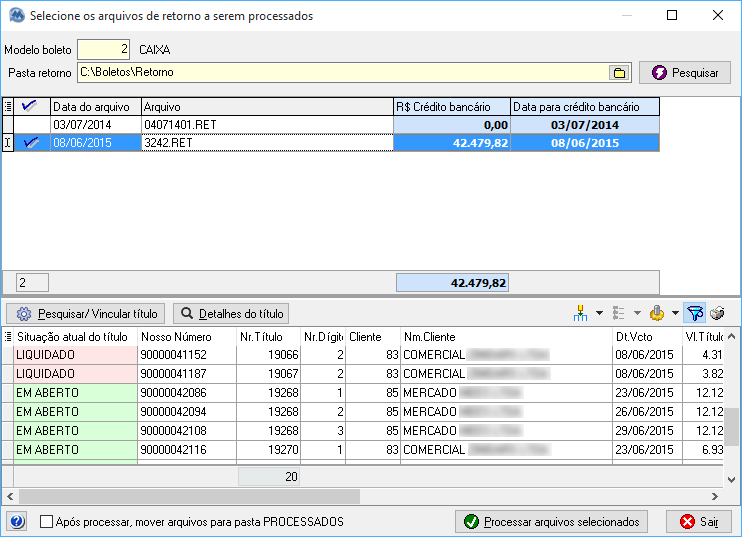
Task: Close the window with the X button
Action: (x=717, y=15)
